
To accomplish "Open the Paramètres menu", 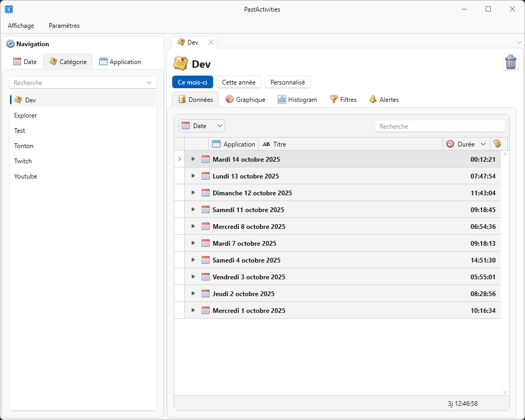I will 64,25.
